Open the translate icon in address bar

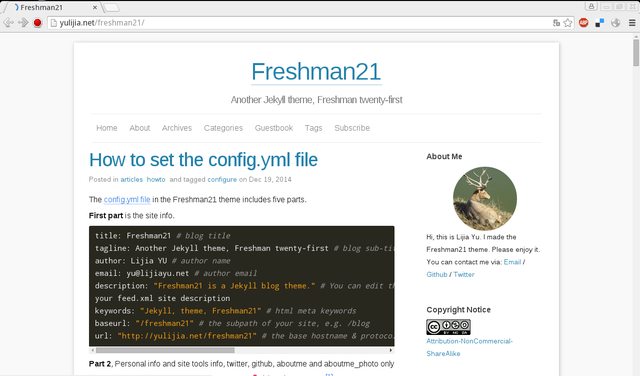pos(556,23)
